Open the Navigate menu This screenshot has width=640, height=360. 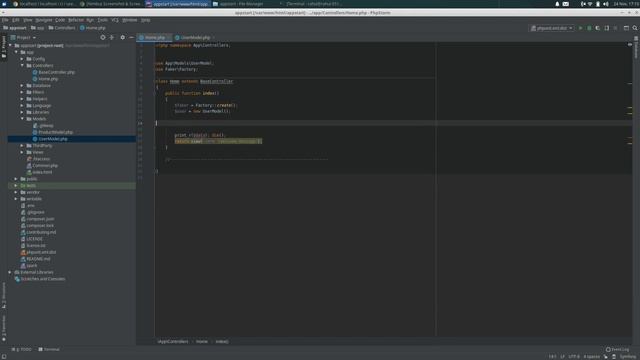pyautogui.click(x=44, y=20)
